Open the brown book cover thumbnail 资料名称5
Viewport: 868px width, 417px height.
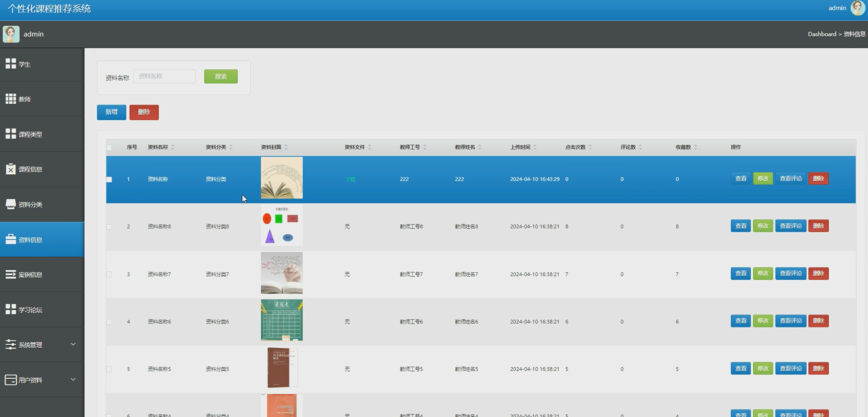point(282,367)
